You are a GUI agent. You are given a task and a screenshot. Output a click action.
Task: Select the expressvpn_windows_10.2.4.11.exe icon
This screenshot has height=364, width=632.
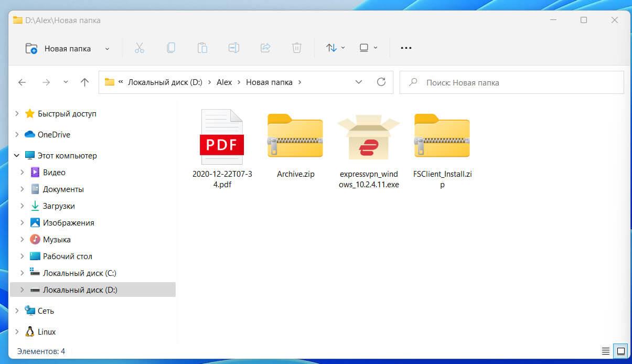pyautogui.click(x=369, y=136)
